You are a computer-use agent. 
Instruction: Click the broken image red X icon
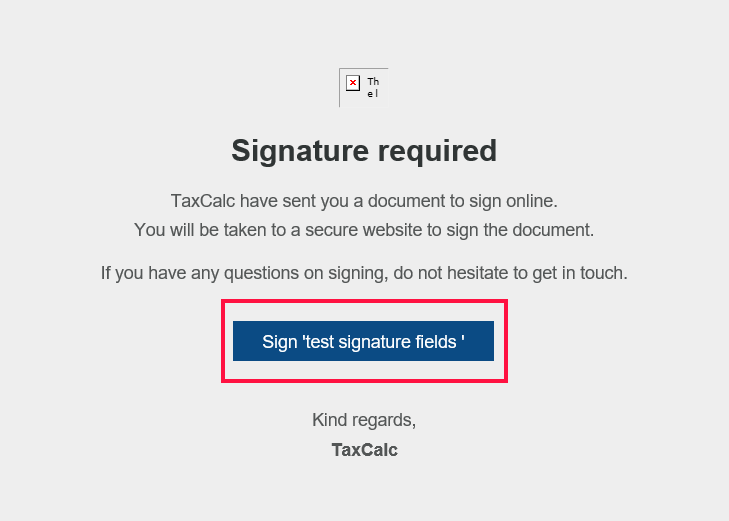click(x=353, y=83)
